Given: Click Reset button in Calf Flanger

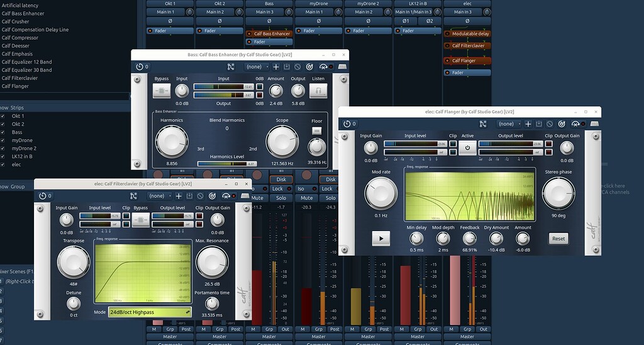Looking at the screenshot, I should pyautogui.click(x=558, y=239).
